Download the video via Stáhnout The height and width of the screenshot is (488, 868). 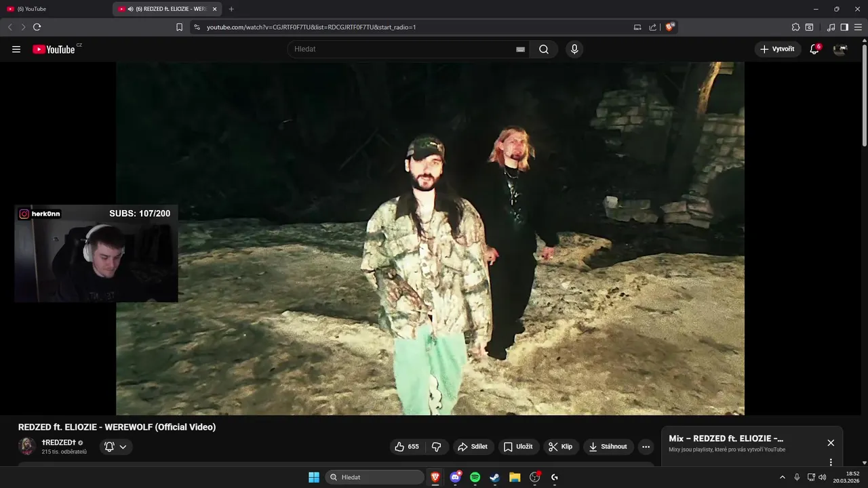click(x=608, y=447)
